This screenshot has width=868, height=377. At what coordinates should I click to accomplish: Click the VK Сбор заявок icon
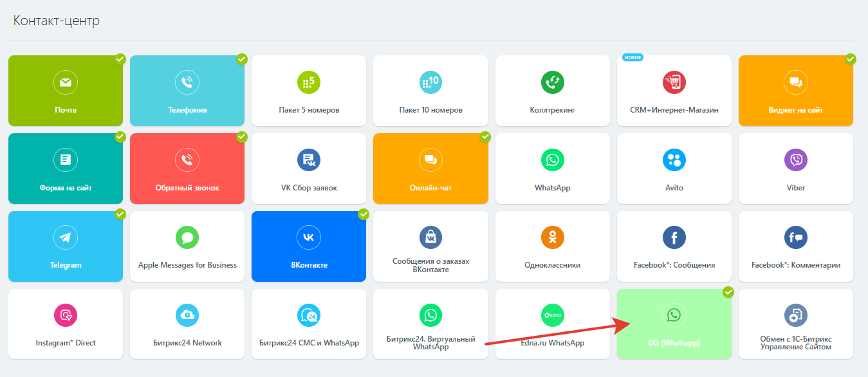point(309,160)
